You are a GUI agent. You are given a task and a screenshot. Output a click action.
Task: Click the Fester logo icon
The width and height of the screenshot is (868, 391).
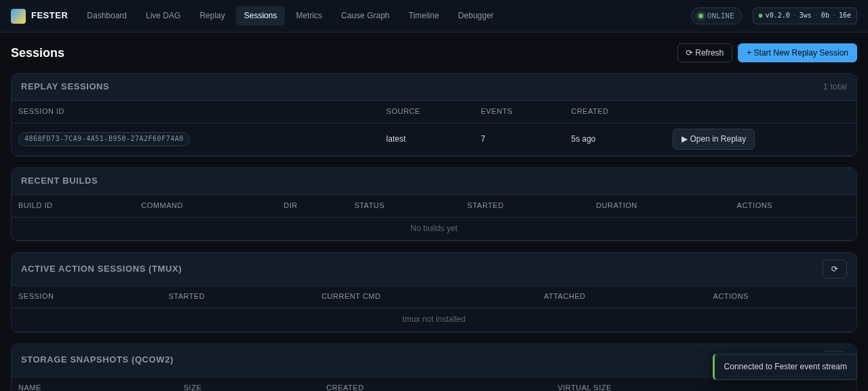tap(18, 16)
